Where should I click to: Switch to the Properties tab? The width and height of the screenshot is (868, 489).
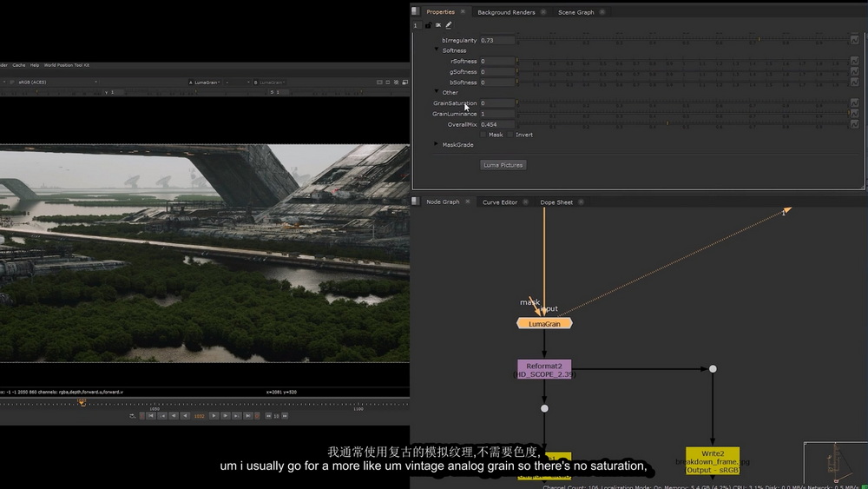pyautogui.click(x=440, y=11)
